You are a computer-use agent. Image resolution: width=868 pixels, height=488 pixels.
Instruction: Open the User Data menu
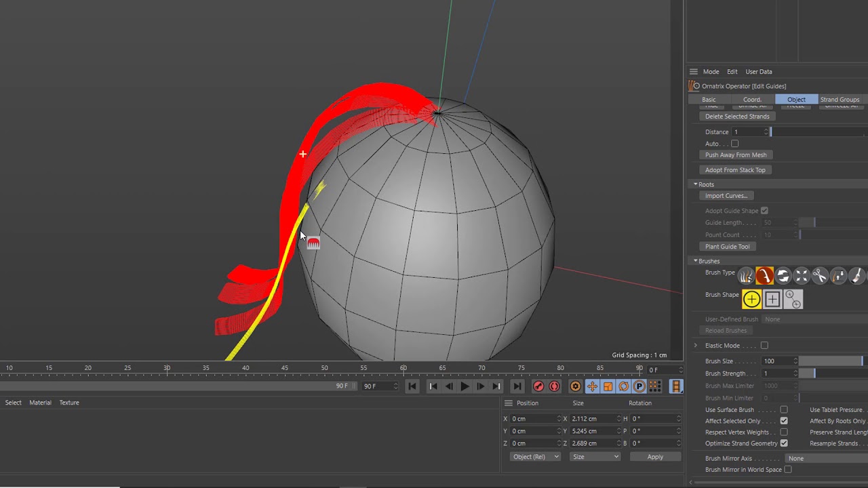pos(759,72)
